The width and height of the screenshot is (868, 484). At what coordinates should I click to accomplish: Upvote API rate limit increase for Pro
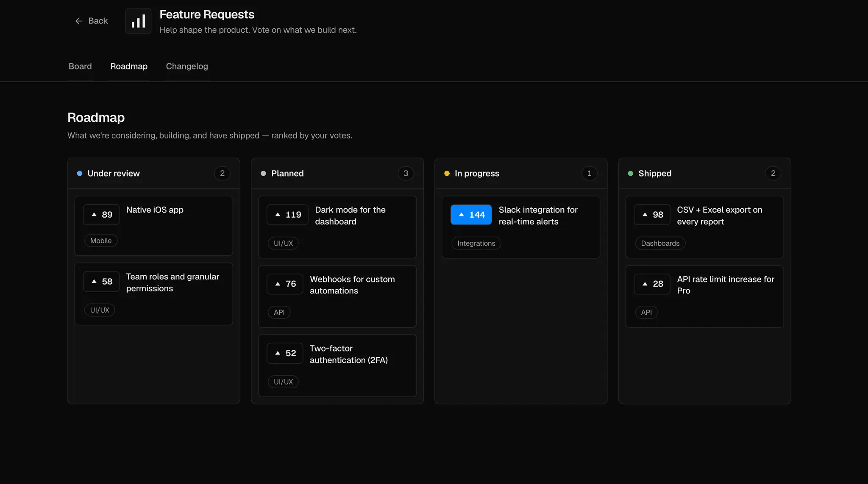click(652, 284)
